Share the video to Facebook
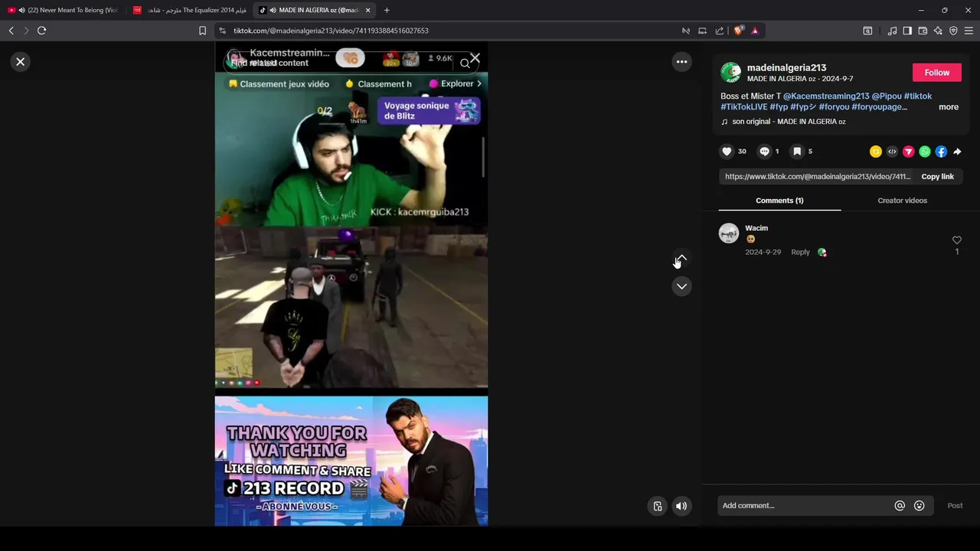This screenshot has height=551, width=980. (941, 152)
